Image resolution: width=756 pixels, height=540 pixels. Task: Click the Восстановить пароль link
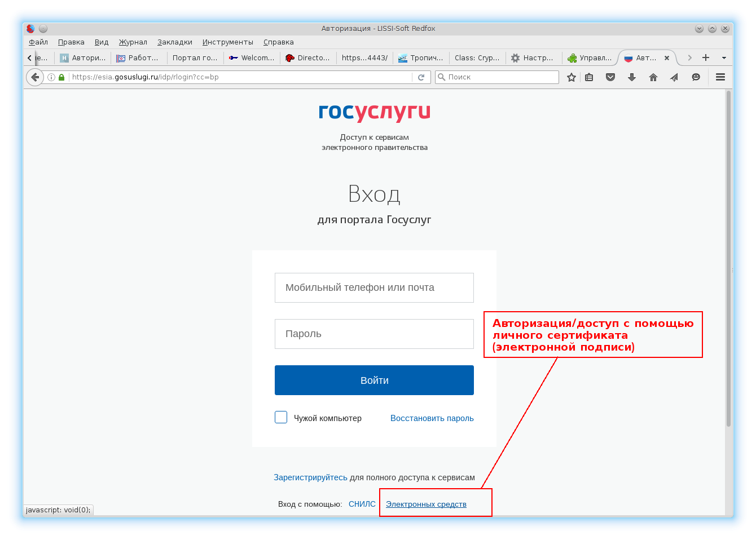click(x=432, y=418)
